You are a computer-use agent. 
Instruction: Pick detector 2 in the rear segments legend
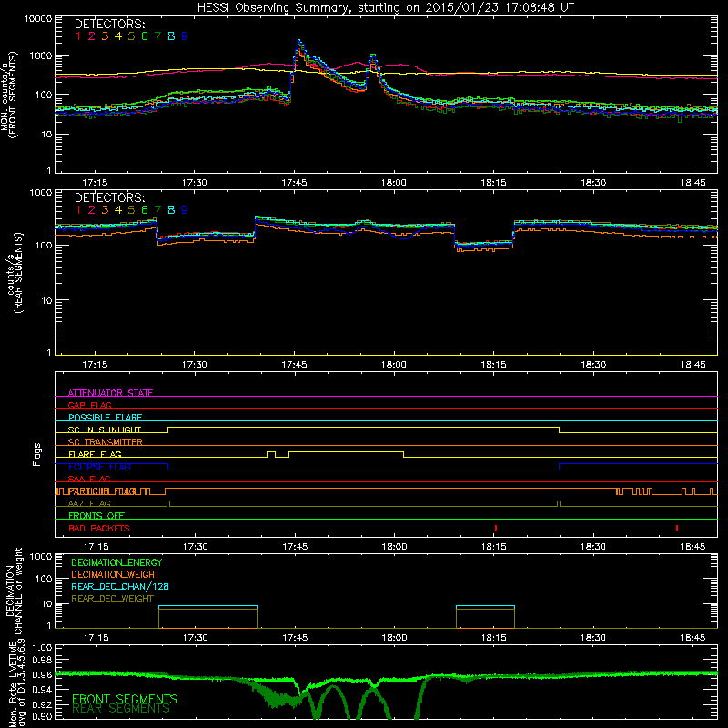tap(92, 210)
